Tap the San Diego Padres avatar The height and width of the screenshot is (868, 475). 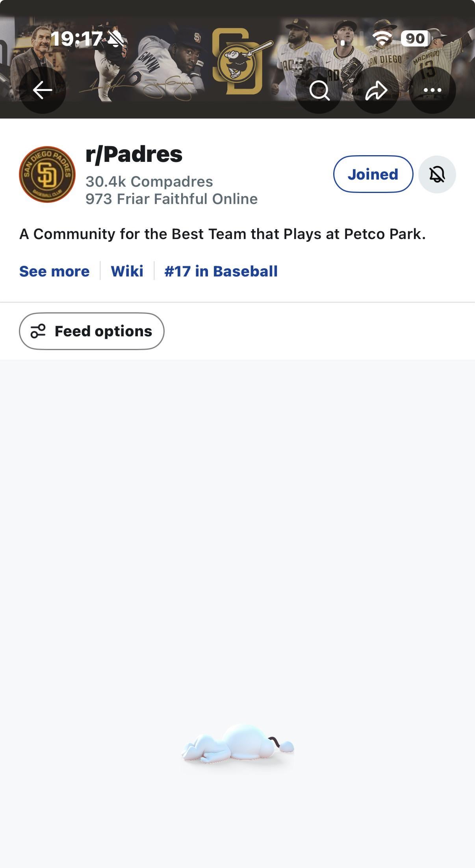[x=47, y=174]
